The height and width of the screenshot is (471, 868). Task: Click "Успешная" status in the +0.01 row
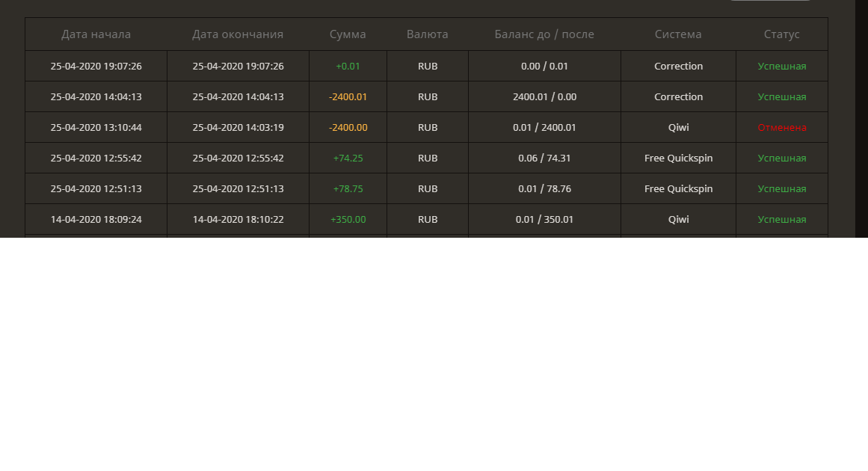pyautogui.click(x=781, y=66)
